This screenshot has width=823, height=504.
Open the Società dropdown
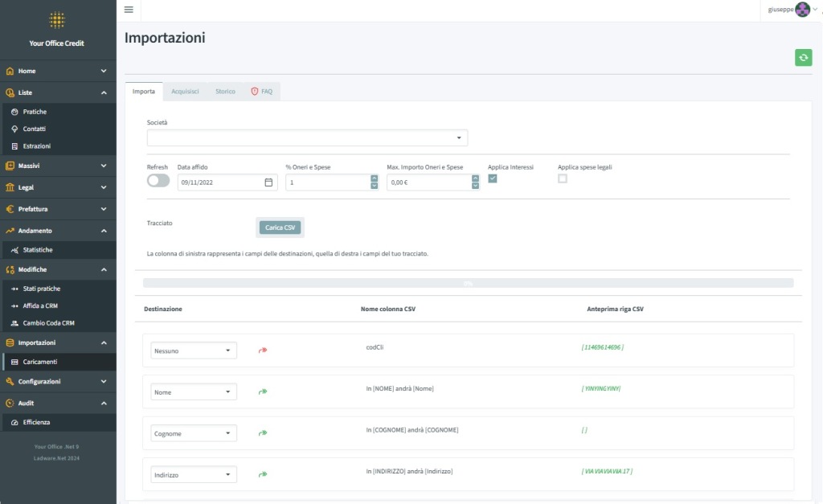click(307, 138)
